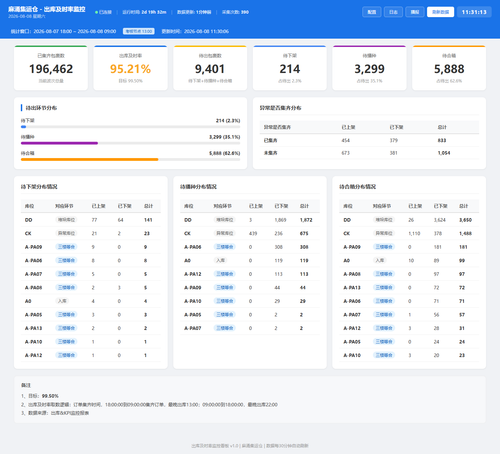Click the white 13:00 cutoff badge
This screenshot has width=500, height=454.
(x=139, y=31)
